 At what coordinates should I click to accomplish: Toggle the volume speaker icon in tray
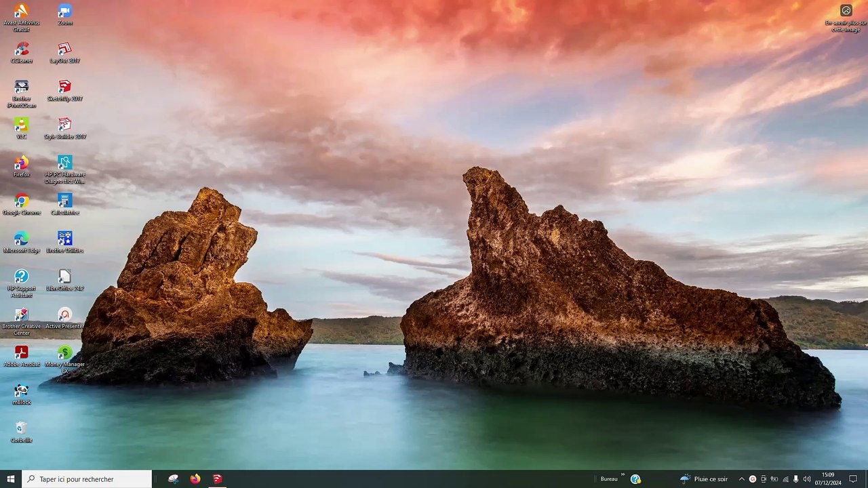(807, 479)
